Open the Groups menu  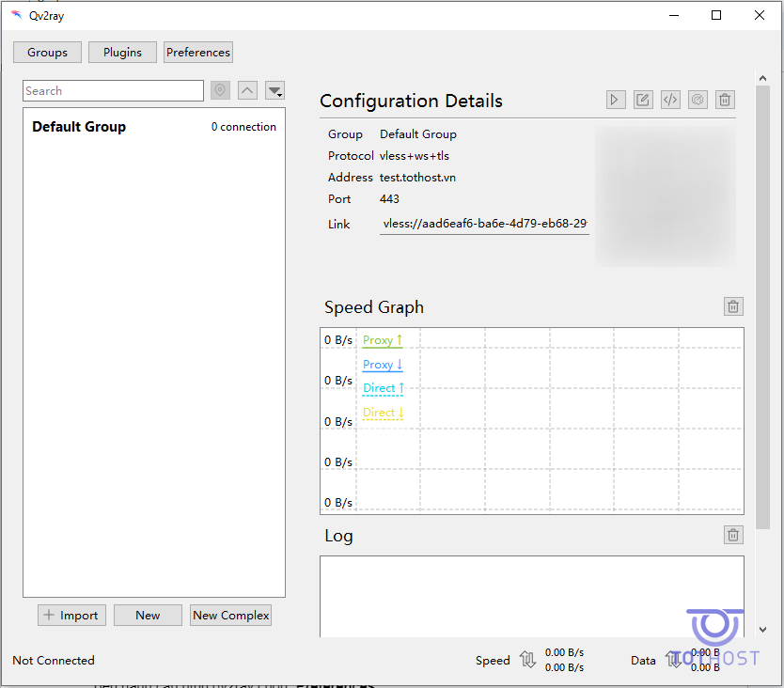47,53
